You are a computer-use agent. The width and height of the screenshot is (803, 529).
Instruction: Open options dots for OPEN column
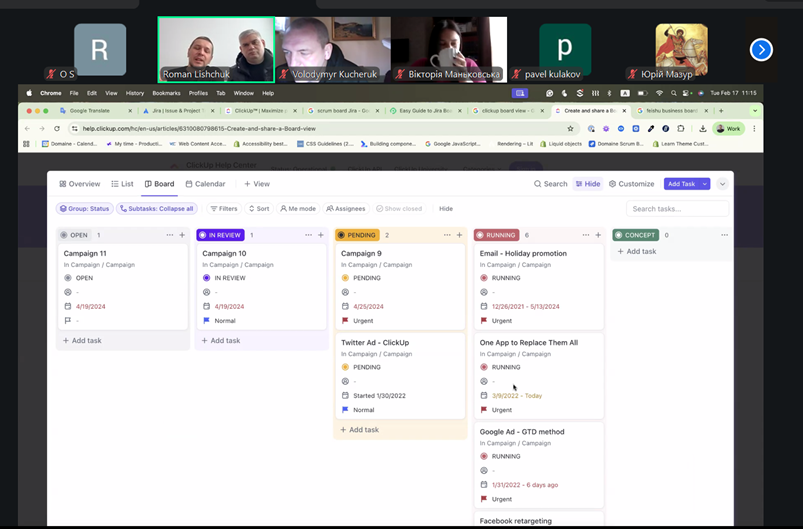coord(170,235)
